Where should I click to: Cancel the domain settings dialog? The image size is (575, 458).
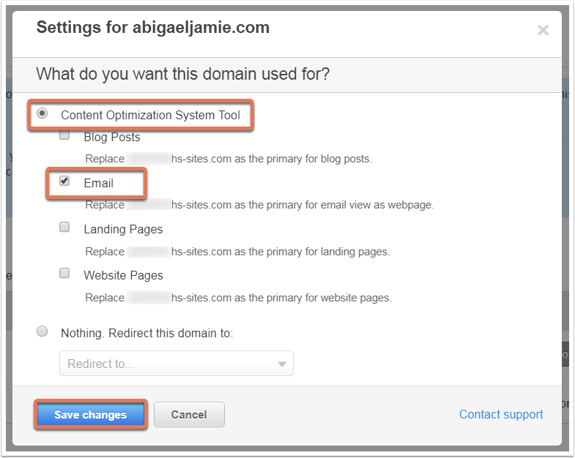[189, 414]
